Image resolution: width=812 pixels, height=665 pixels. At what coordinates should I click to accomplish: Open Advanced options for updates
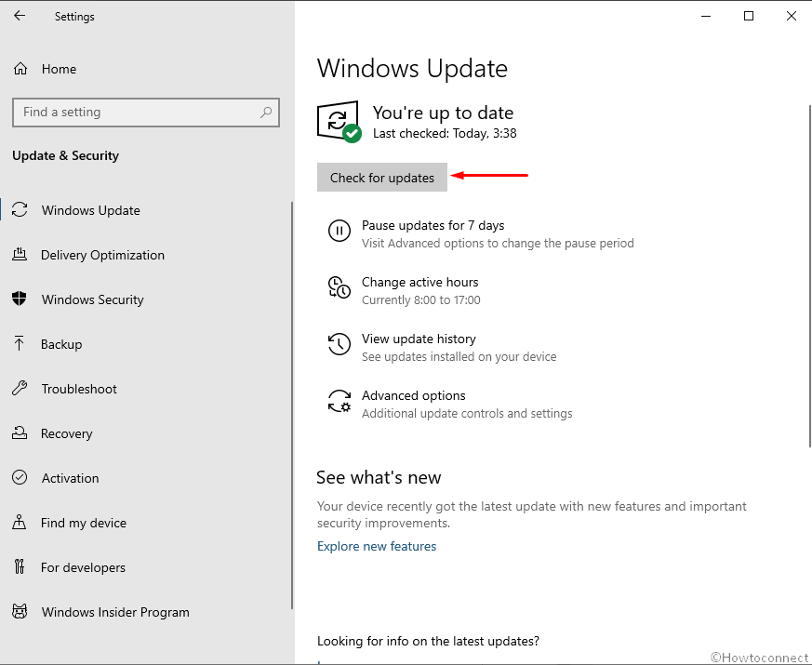click(x=413, y=395)
